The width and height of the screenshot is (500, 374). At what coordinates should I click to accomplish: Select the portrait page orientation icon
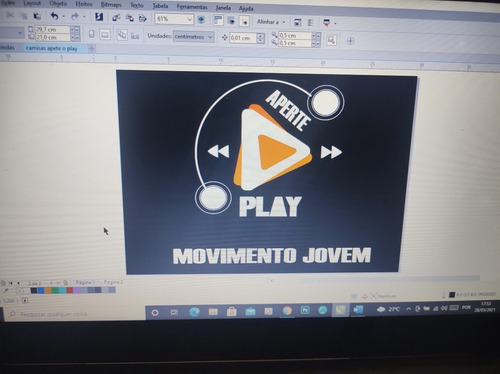point(91,34)
